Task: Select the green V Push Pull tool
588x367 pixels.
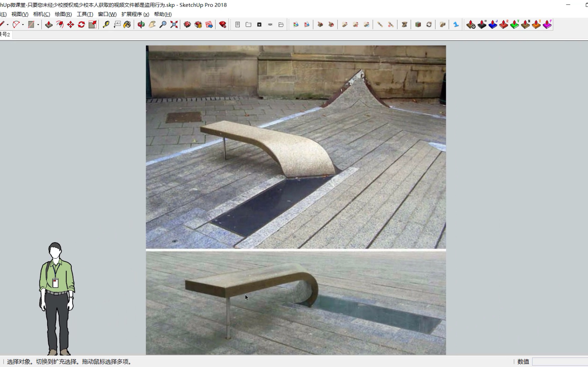Action: coord(515,24)
